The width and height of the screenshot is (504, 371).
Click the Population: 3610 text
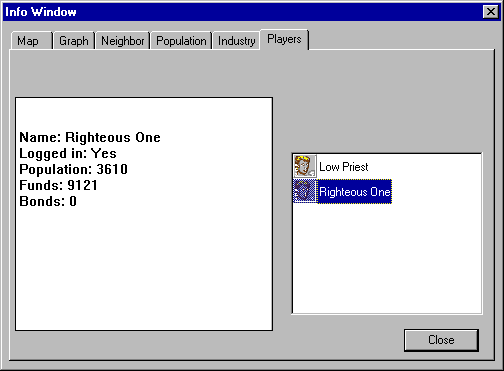pos(73,169)
